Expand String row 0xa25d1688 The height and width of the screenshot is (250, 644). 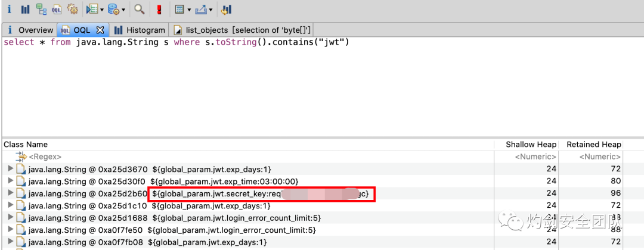pos(11,217)
